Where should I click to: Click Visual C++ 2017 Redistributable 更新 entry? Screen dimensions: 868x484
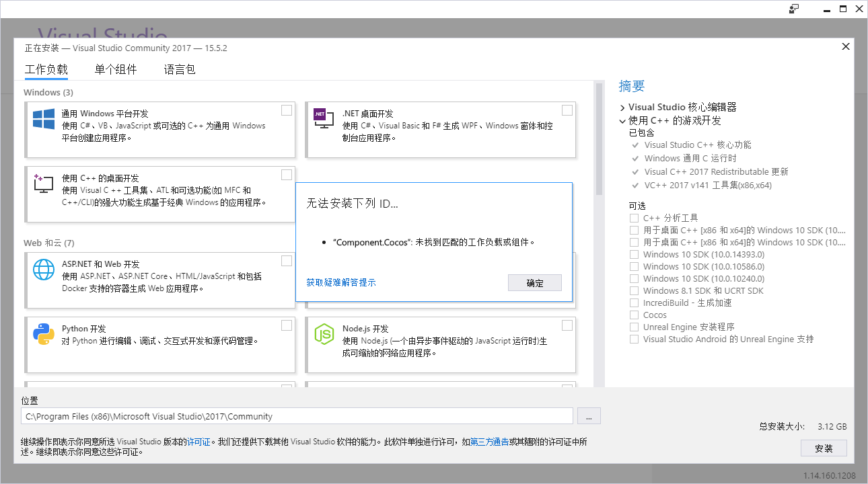click(717, 171)
